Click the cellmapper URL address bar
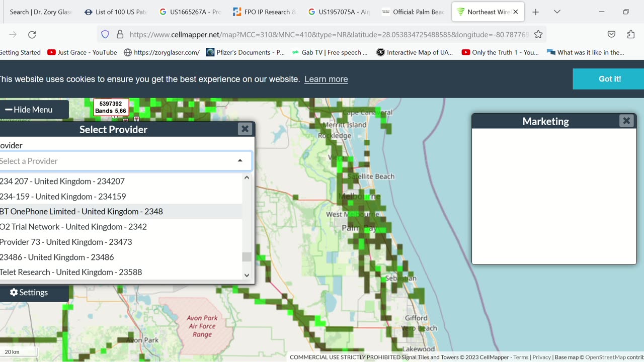 (x=330, y=34)
